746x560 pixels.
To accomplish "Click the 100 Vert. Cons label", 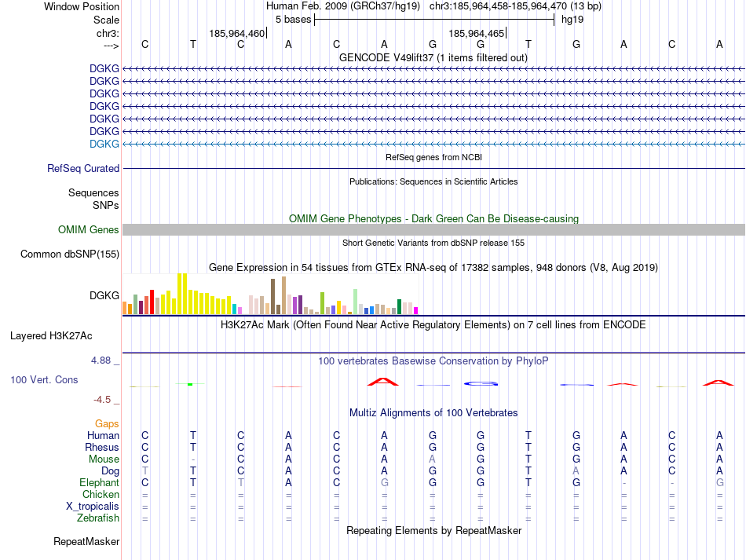I will point(44,379).
